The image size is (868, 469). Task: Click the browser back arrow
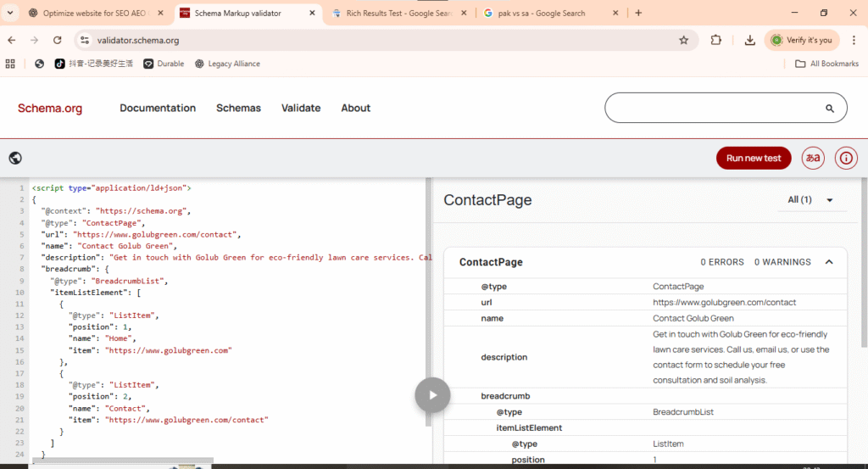(x=12, y=40)
